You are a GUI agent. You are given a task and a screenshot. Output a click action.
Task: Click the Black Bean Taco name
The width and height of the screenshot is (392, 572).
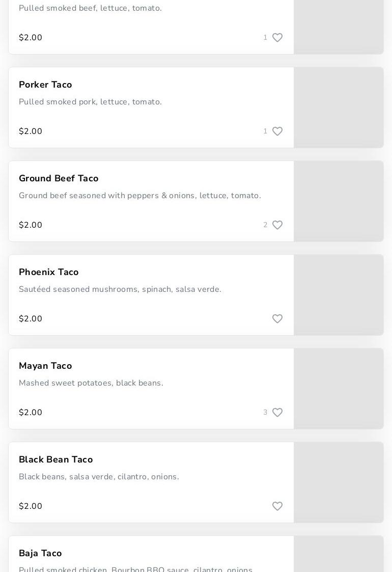56,459
